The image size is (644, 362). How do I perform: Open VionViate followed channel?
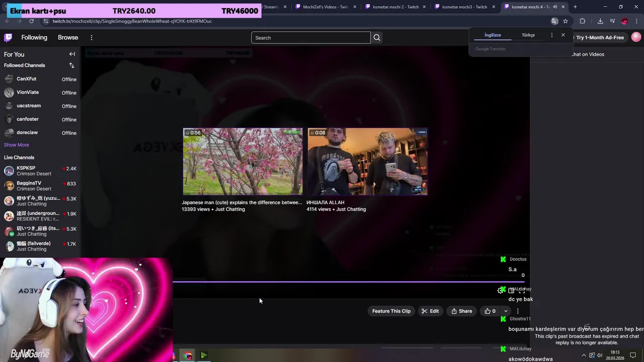[40, 93]
